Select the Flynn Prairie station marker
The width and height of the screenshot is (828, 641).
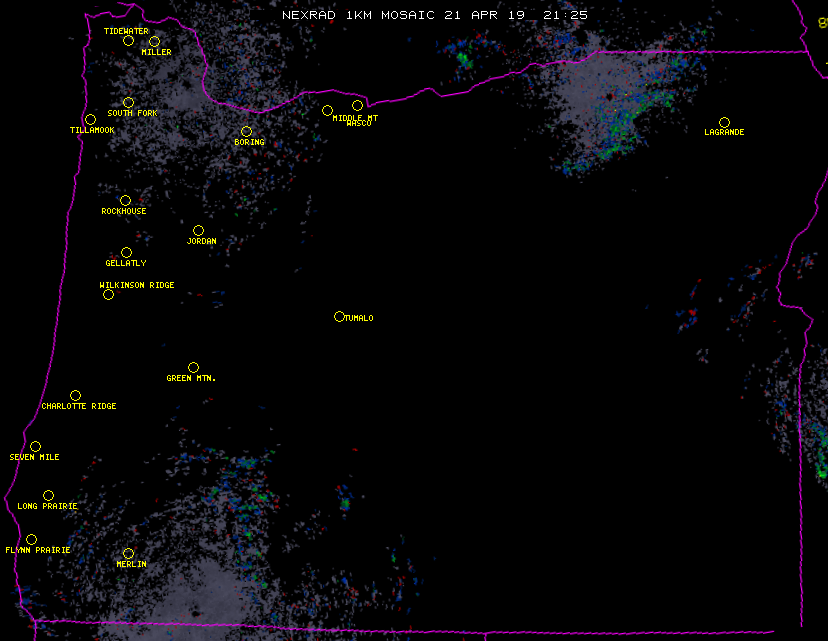tap(31, 540)
